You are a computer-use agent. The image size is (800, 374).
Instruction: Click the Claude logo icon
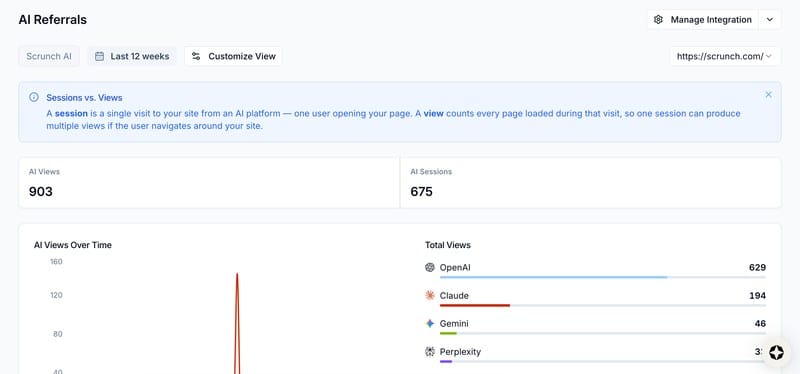(x=430, y=295)
